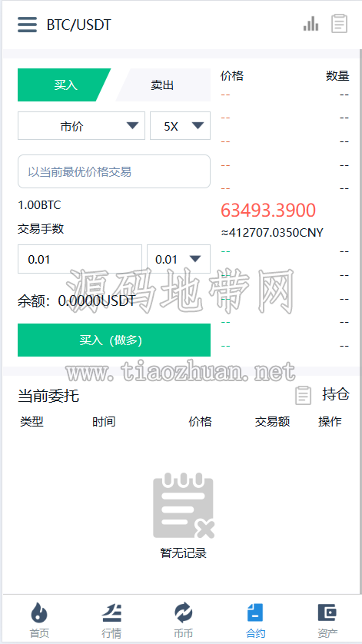The image size is (362, 644).
Task: Click the 操作 column header
Action: point(330,421)
